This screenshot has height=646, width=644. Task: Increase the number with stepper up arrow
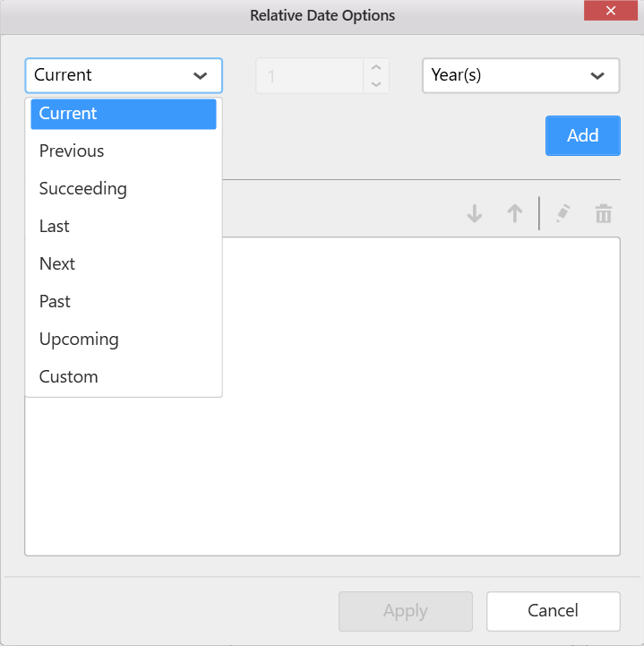tap(376, 68)
